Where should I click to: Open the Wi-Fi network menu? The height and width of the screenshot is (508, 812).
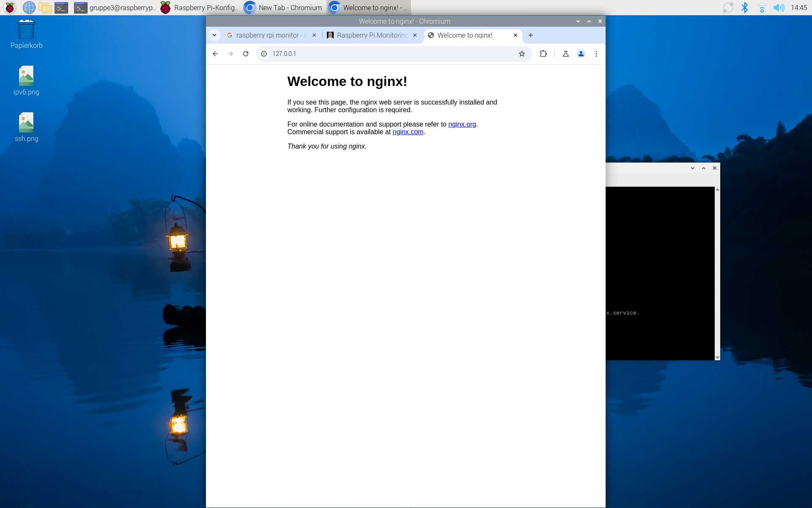pyautogui.click(x=762, y=8)
